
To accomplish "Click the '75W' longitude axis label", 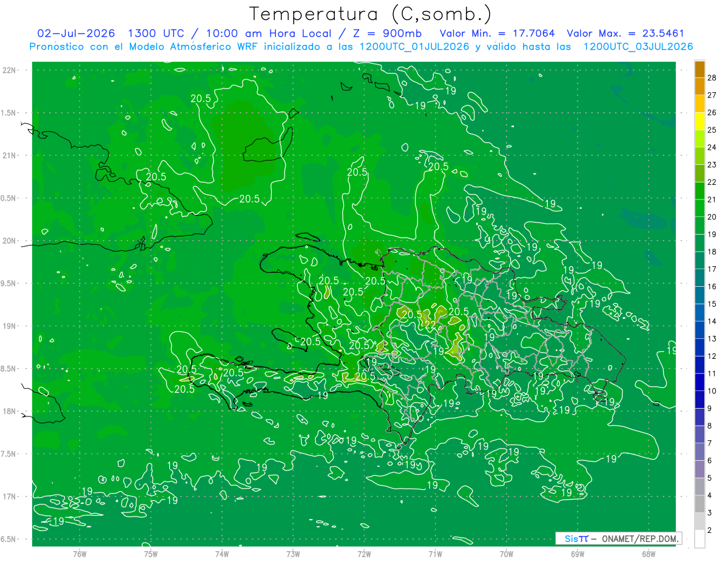I will click(x=150, y=554).
